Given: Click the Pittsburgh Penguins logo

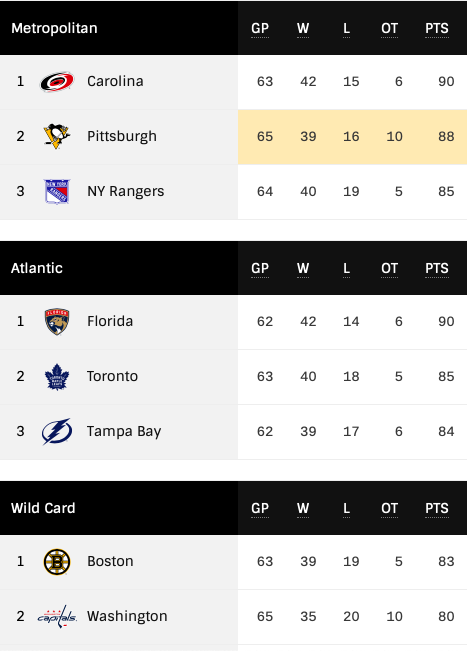Looking at the screenshot, I should (57, 136).
